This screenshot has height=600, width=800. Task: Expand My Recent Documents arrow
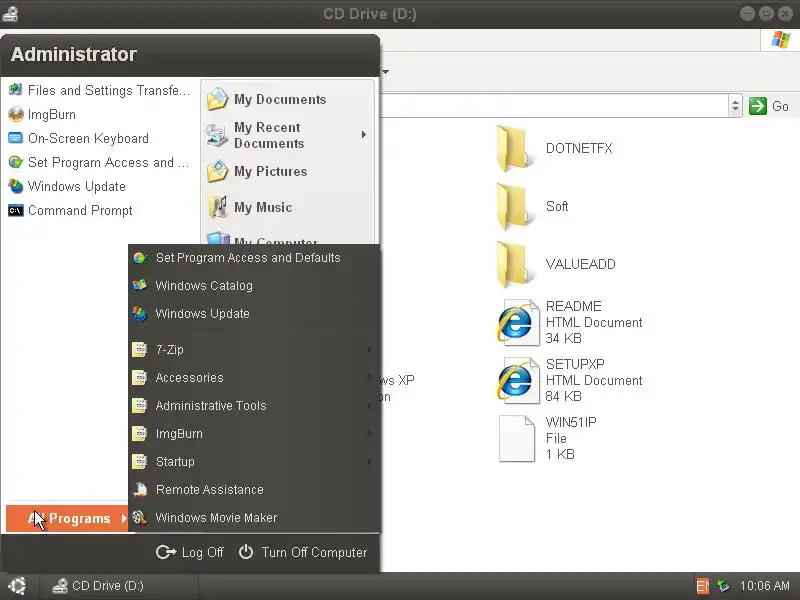click(x=363, y=135)
